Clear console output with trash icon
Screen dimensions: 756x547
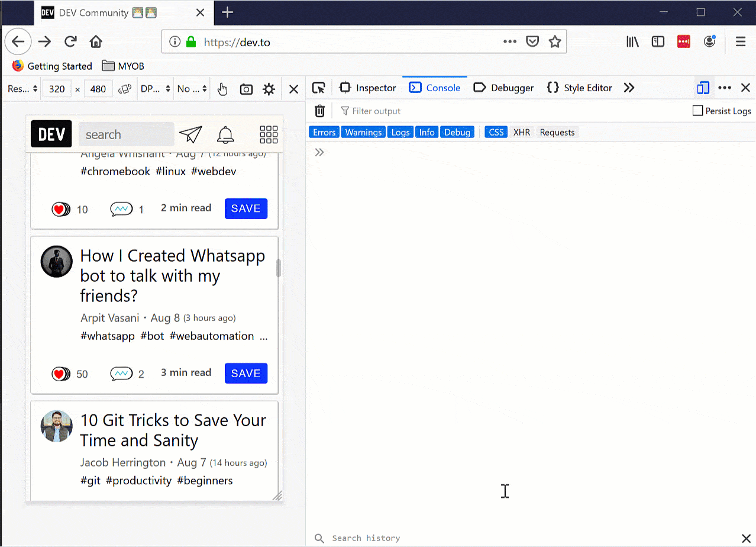click(x=319, y=111)
